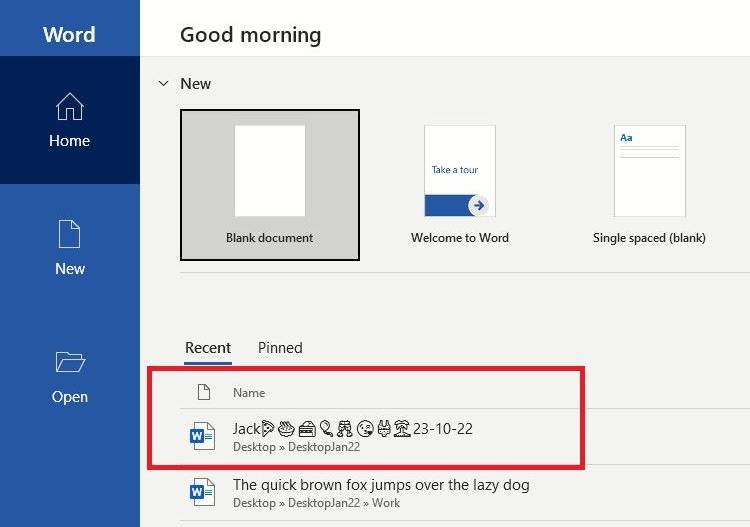This screenshot has height=527, width=750.
Task: Click the Desktop » DesktopJan22 path under the Jack file
Action: [x=297, y=447]
